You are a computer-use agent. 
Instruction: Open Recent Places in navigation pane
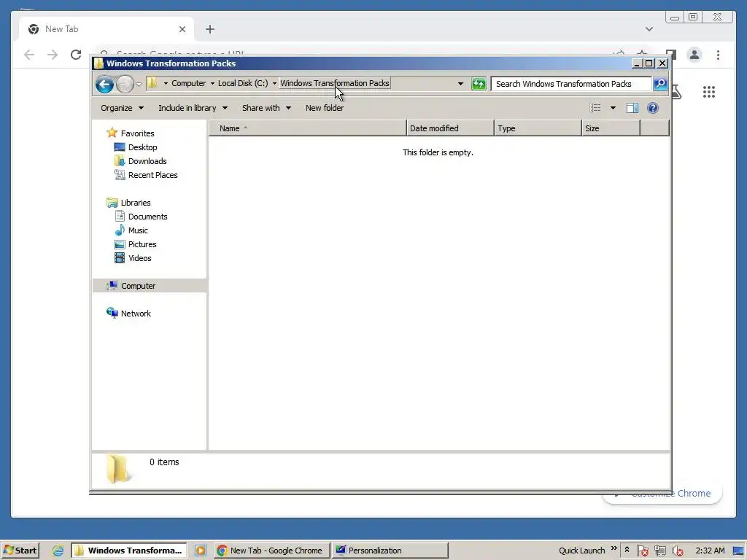click(x=152, y=175)
